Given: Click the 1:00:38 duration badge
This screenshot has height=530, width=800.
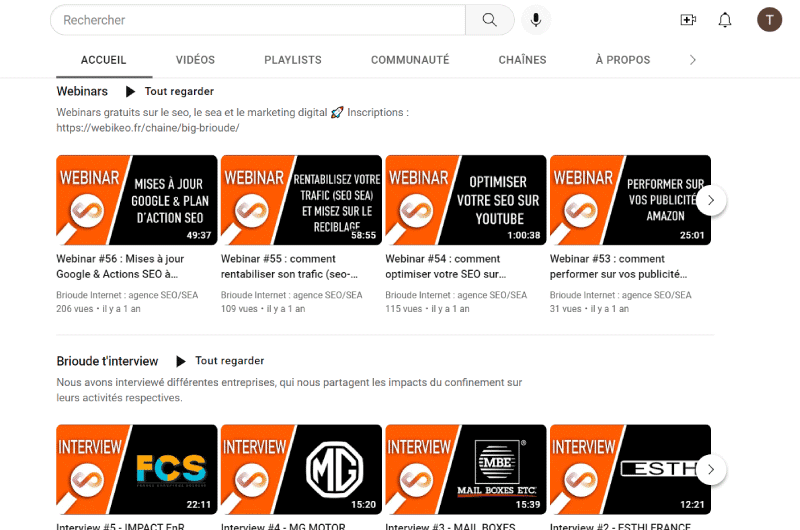Looking at the screenshot, I should coord(523,235).
